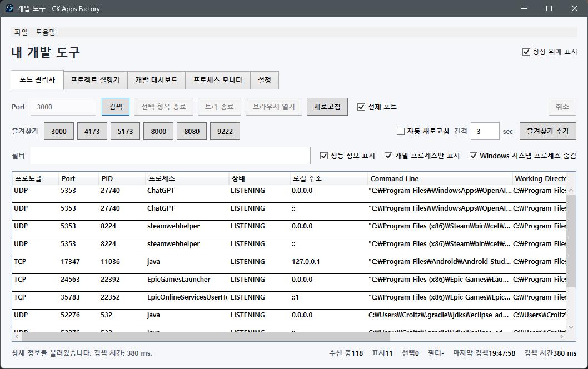
Task: Select the ChatGPT row with address 0.0.0.0
Action: click(x=289, y=193)
